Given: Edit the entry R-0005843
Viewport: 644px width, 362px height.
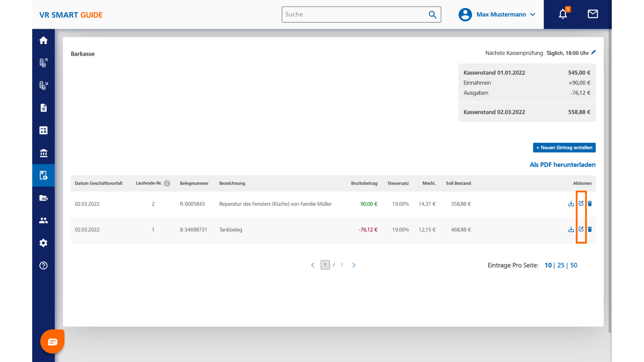Looking at the screenshot, I should pyautogui.click(x=581, y=203).
